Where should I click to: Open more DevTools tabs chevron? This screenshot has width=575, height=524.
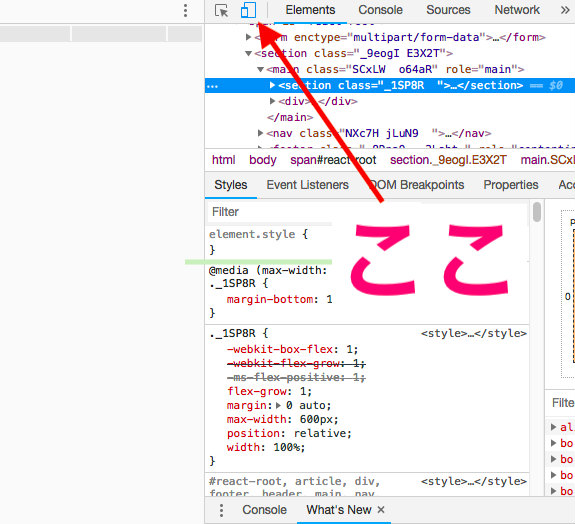565,10
